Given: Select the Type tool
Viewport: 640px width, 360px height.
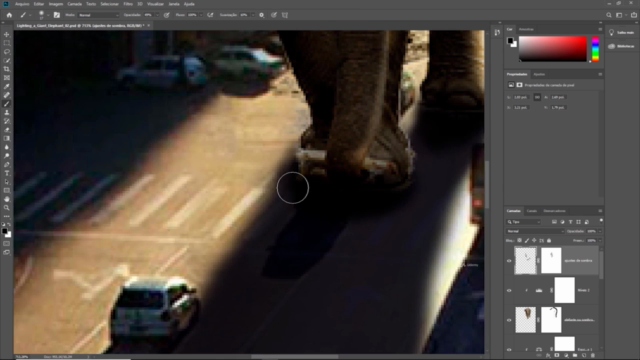Looking at the screenshot, I should (7, 173).
